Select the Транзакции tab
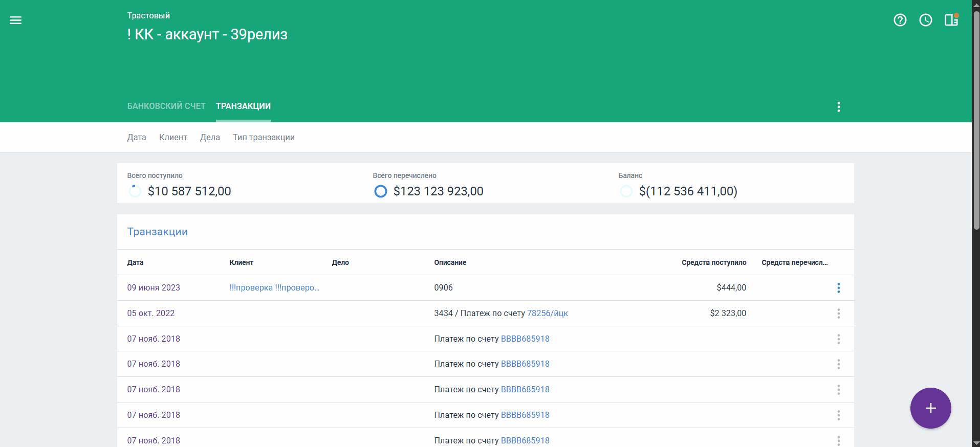Viewport: 980px width, 447px height. pyautogui.click(x=243, y=106)
